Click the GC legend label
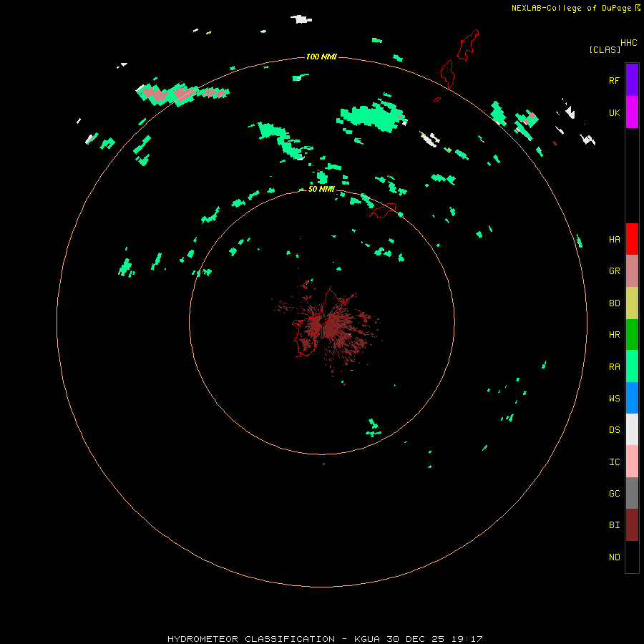The width and height of the screenshot is (644, 644). coord(614,493)
